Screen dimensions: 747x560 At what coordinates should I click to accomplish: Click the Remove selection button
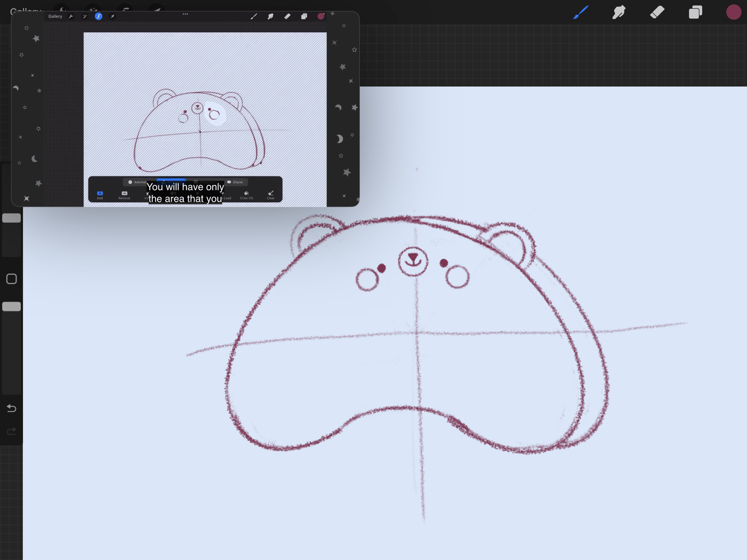point(124,195)
